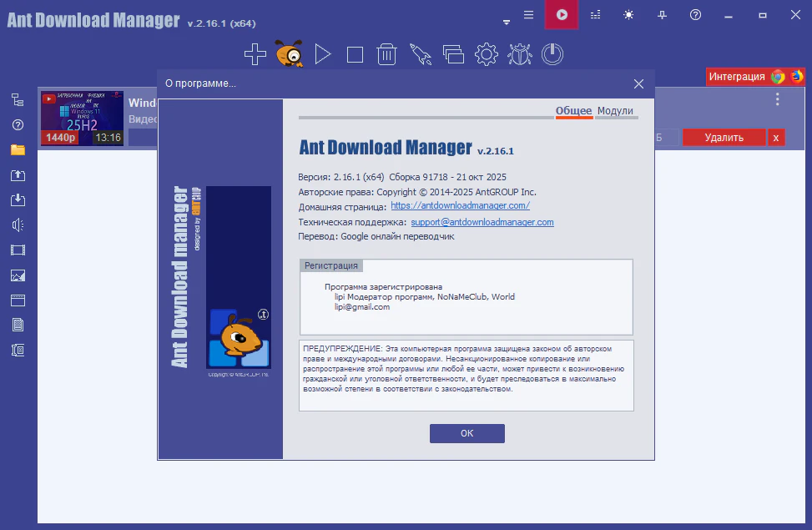Open settings with the gear icon
The height and width of the screenshot is (530, 812).
pyautogui.click(x=486, y=55)
